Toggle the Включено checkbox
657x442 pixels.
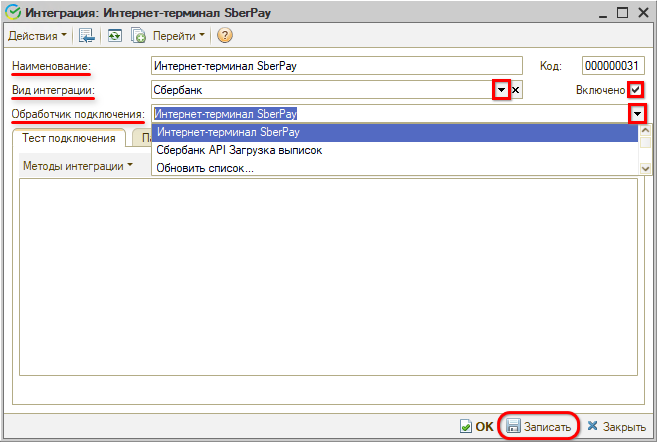pyautogui.click(x=636, y=89)
